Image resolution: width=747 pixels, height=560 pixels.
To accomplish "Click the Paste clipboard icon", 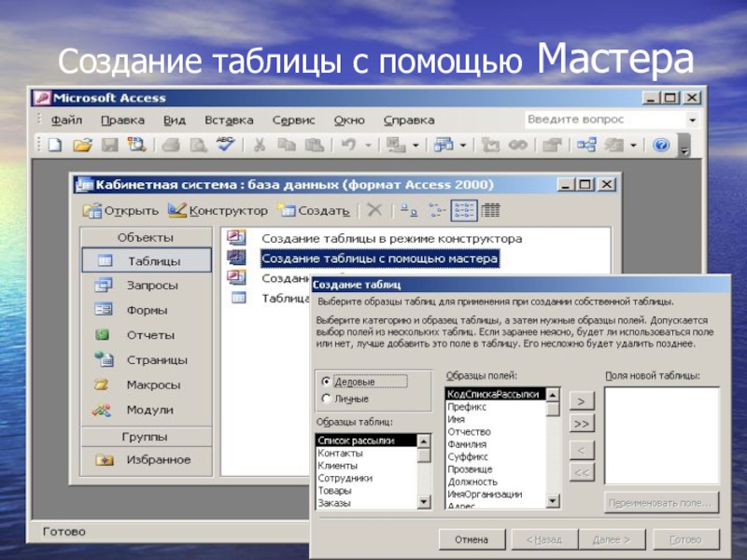I will 315,145.
